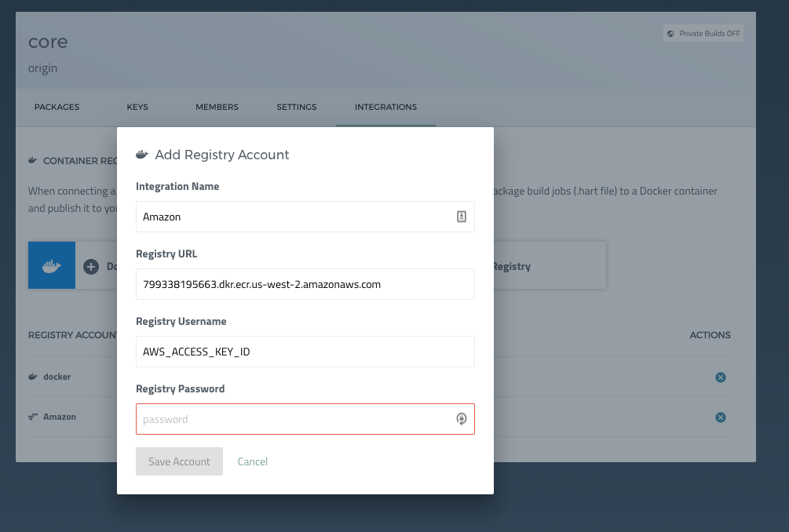Remove the docker registry account via its X icon

[721, 377]
